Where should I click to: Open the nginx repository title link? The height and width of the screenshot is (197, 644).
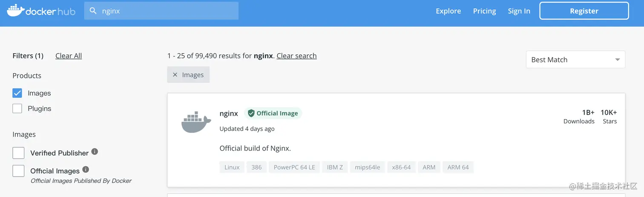[x=229, y=113]
